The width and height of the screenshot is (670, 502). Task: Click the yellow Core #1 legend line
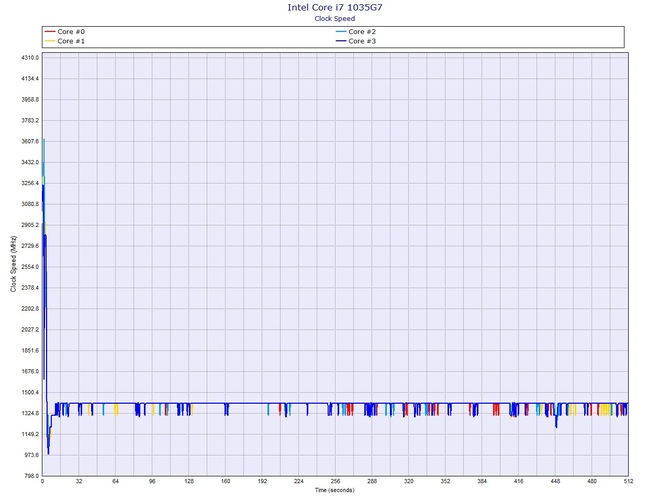point(50,41)
